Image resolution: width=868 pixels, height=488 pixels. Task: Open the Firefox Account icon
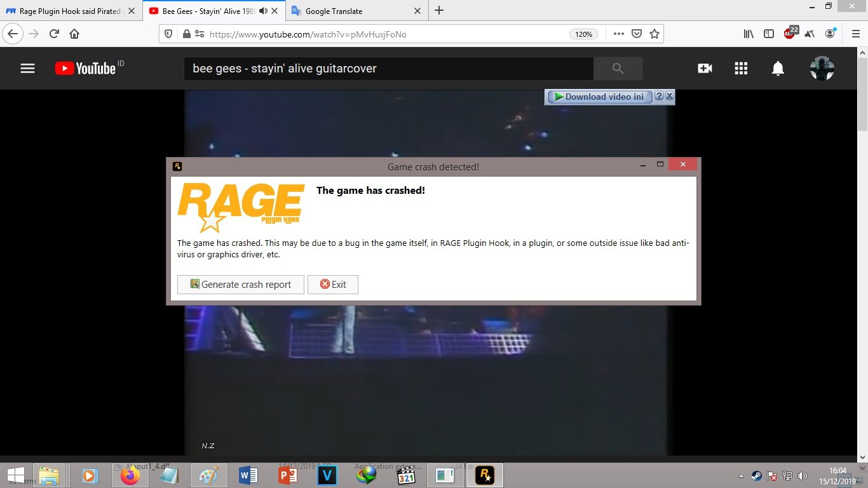[x=830, y=34]
